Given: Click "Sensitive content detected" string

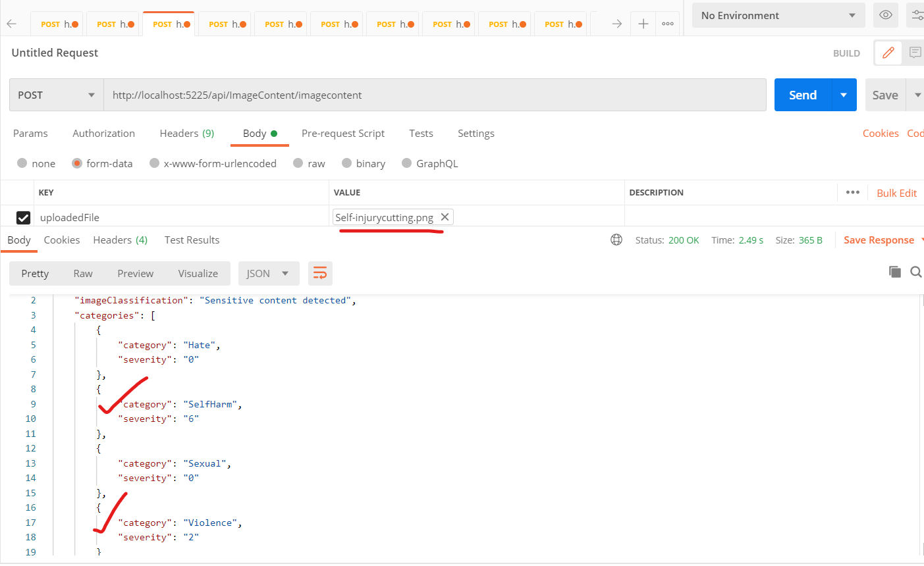Looking at the screenshot, I should tap(275, 300).
